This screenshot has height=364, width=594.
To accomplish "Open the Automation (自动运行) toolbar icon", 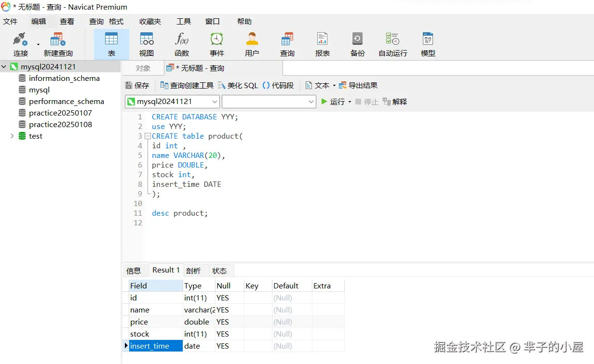I will tap(393, 44).
